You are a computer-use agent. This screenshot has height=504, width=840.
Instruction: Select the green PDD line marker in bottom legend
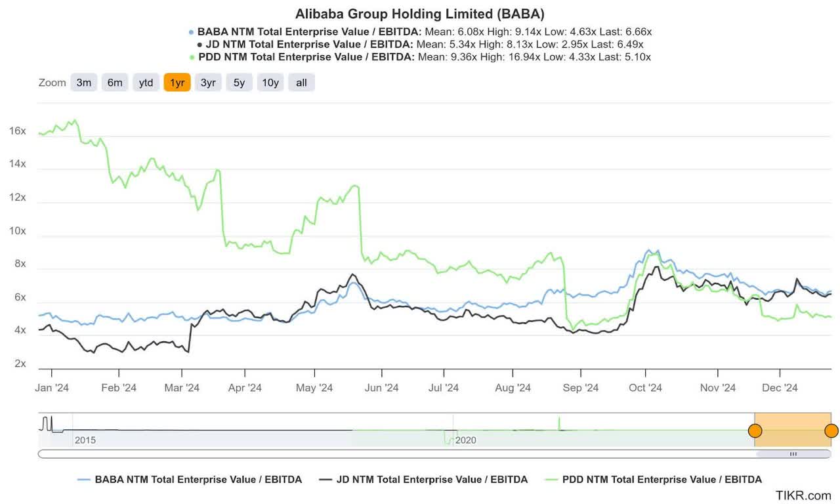tap(553, 479)
